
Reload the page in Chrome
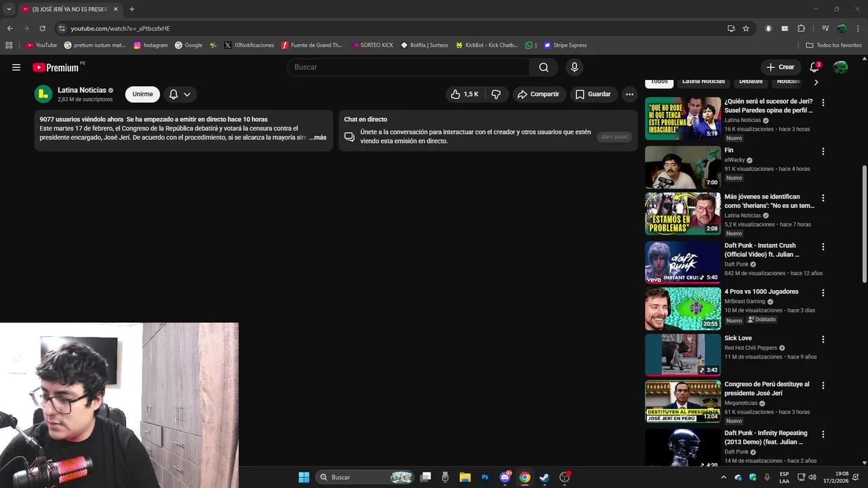pyautogui.click(x=42, y=28)
